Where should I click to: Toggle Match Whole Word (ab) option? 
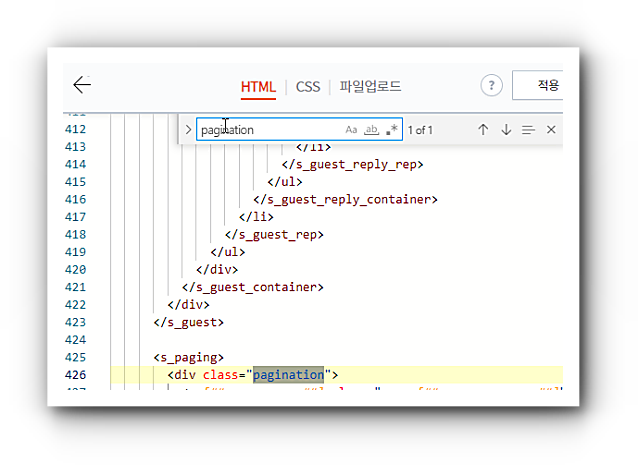point(371,130)
